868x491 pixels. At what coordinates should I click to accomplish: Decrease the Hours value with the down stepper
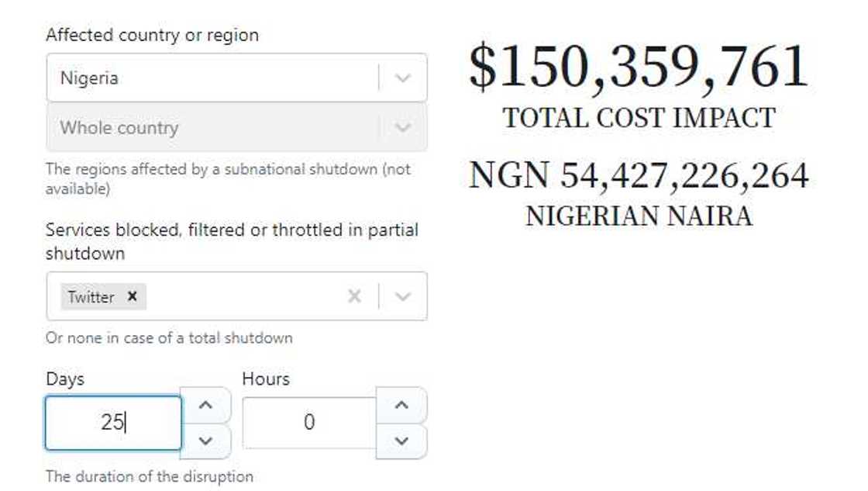pos(402,440)
